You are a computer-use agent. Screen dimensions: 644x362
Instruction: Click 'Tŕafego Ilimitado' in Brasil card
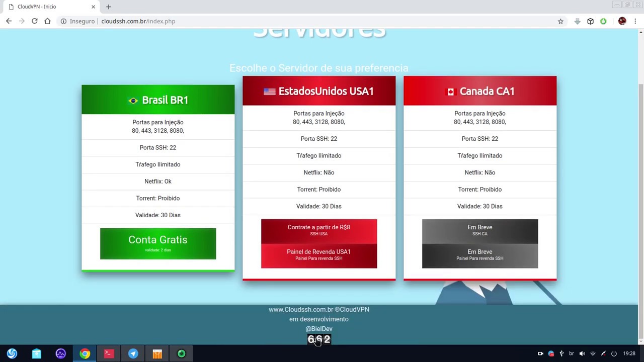(158, 164)
